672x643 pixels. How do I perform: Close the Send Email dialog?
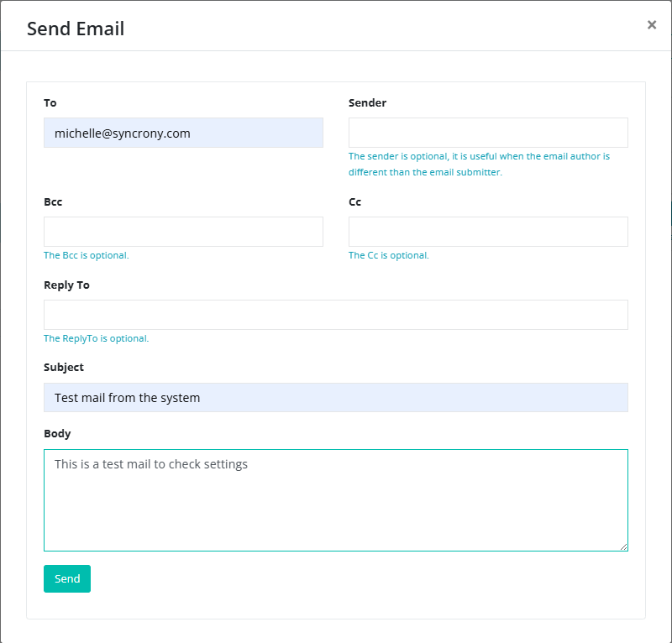click(652, 25)
